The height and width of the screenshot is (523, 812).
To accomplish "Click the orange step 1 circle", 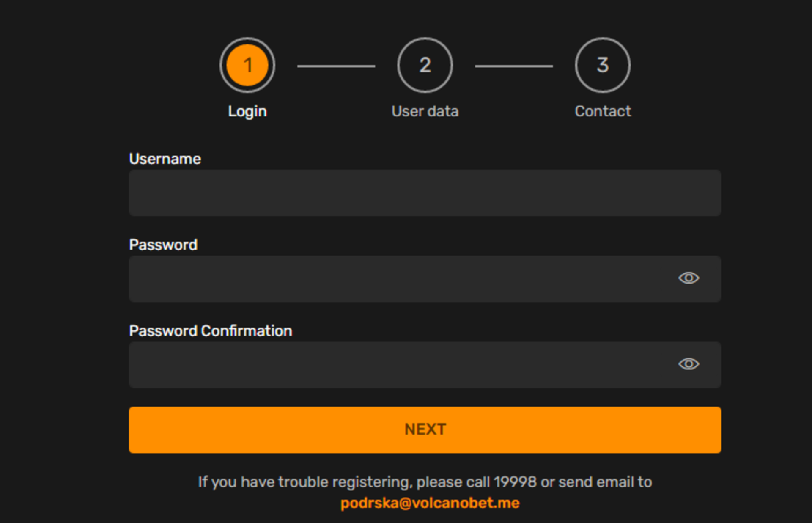I will pos(247,65).
